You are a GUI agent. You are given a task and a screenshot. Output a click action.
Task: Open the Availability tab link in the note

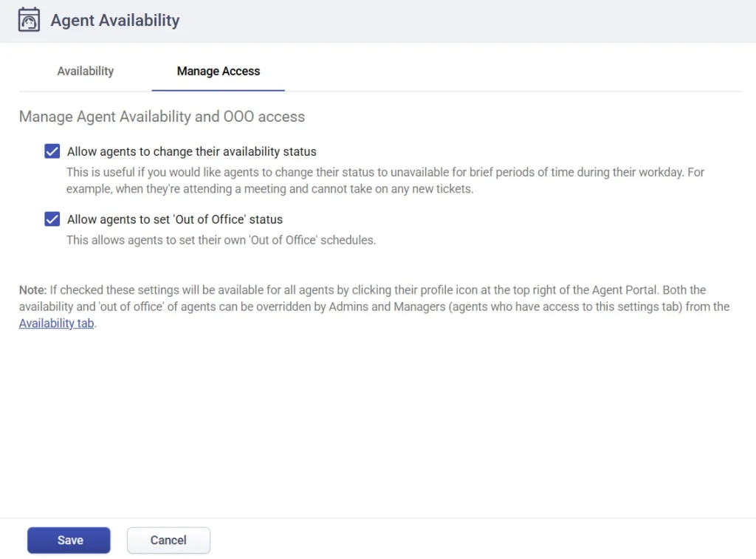(56, 323)
